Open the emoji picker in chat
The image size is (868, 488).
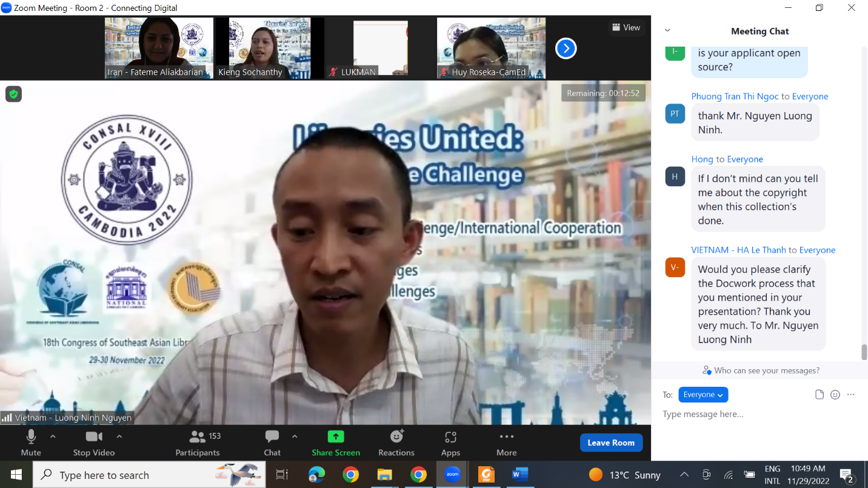[835, 395]
